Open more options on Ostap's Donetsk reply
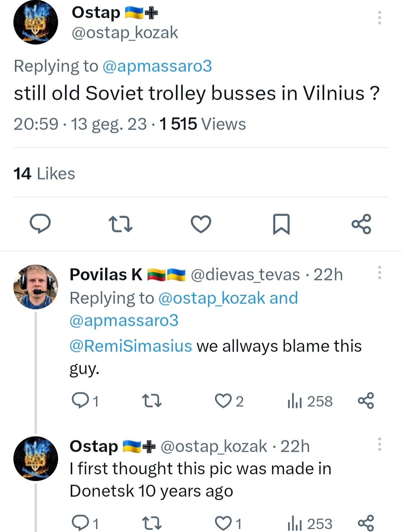Image resolution: width=402 pixels, height=532 pixels. 379,444
